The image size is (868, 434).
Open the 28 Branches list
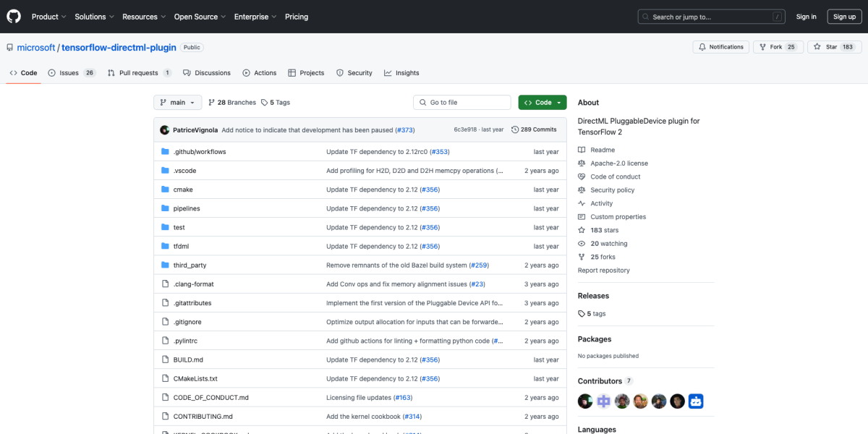point(232,103)
